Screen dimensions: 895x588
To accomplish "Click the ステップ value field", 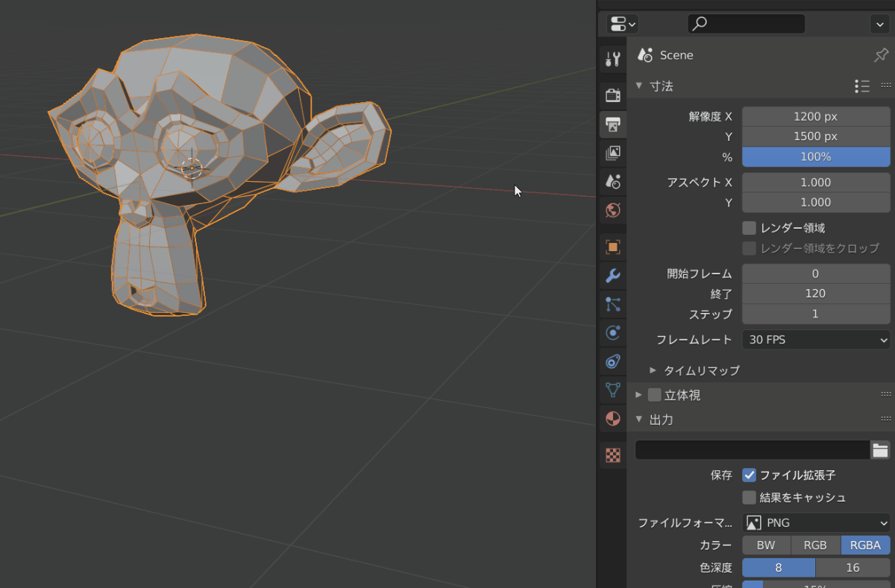I will (x=816, y=314).
